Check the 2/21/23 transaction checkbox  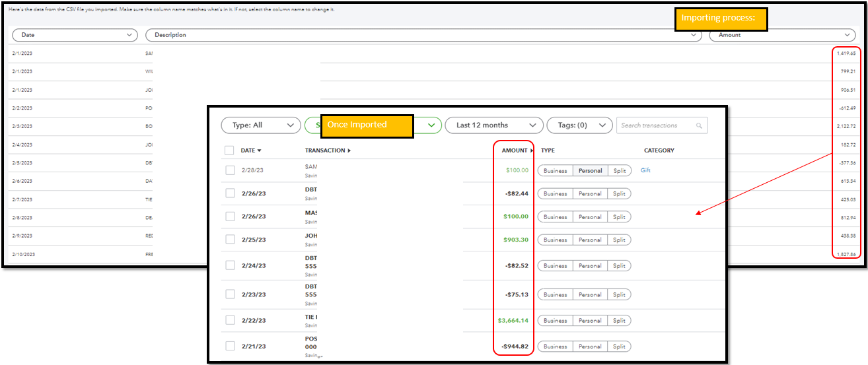click(x=230, y=346)
